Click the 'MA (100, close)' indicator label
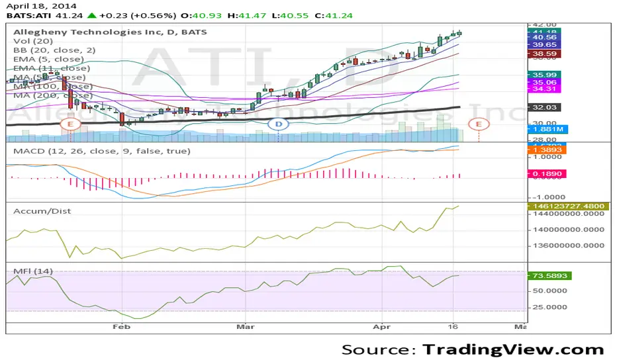 [x=53, y=87]
